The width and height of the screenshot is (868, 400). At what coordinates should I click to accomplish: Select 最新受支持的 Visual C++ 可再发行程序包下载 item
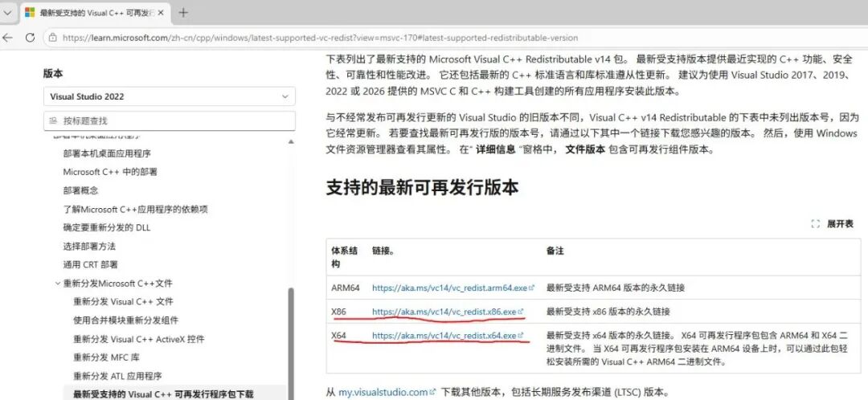(162, 394)
